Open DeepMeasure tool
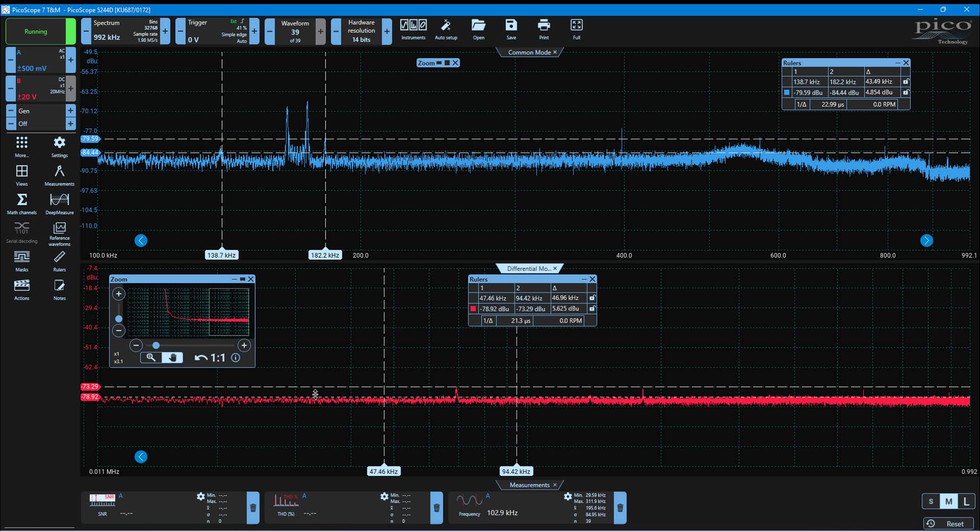The height and width of the screenshot is (531, 980). (x=59, y=204)
